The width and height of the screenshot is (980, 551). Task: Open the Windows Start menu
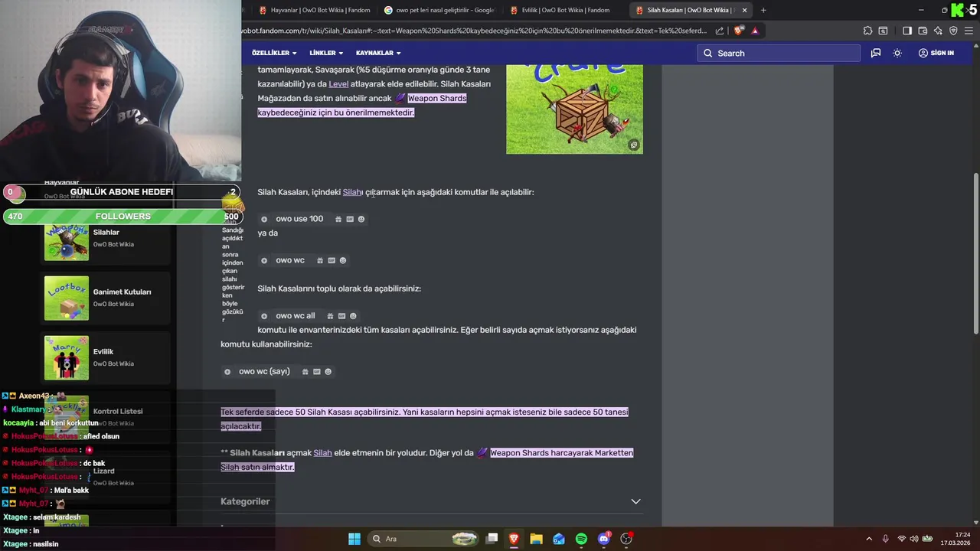[354, 539]
